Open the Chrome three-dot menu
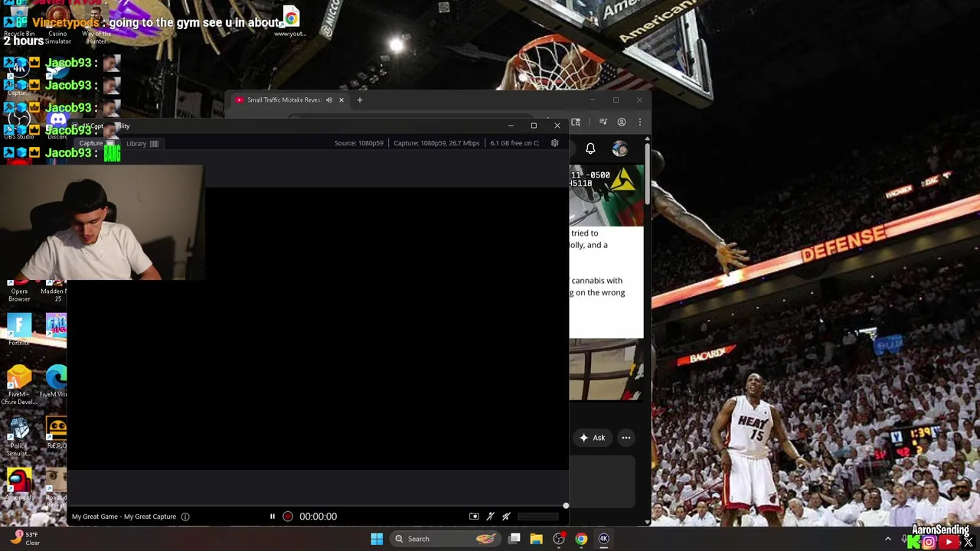980x551 pixels. coord(640,122)
